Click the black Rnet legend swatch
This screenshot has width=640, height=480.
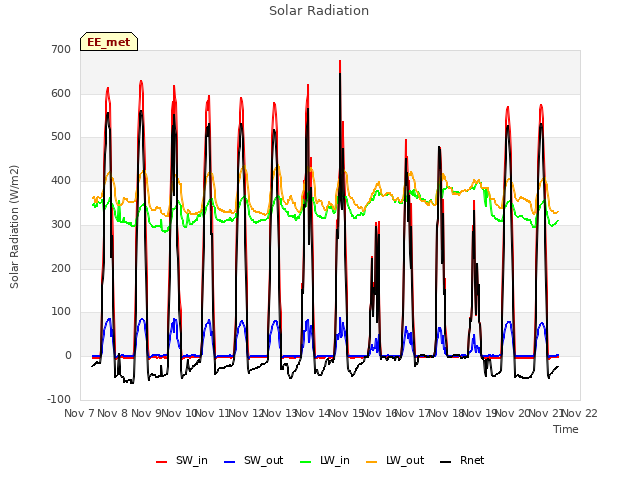446,462
